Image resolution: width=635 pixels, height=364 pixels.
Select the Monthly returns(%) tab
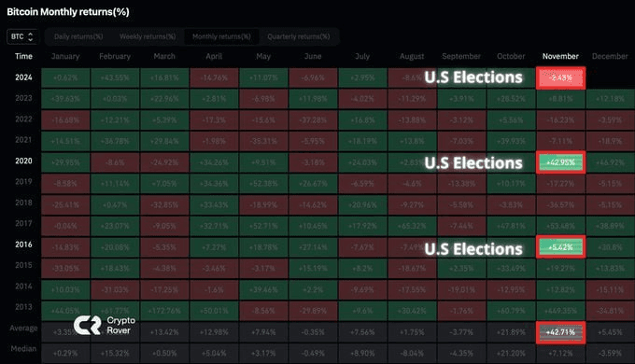(x=221, y=36)
